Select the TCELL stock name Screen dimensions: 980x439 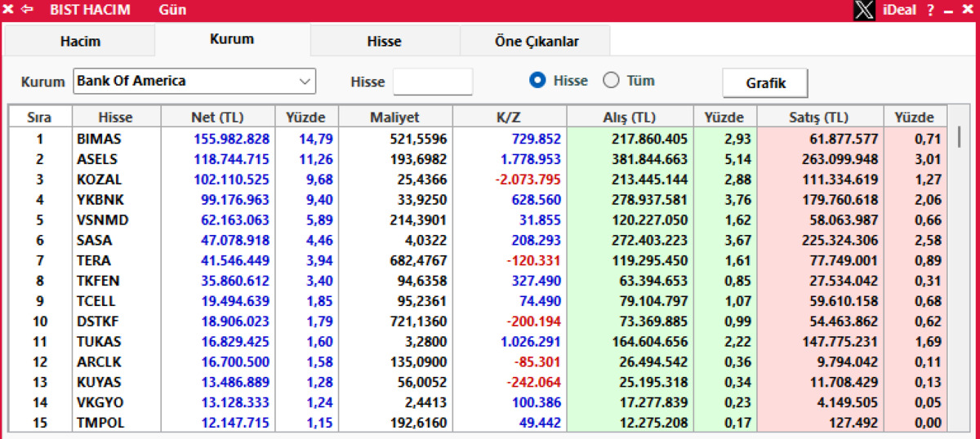click(x=98, y=301)
